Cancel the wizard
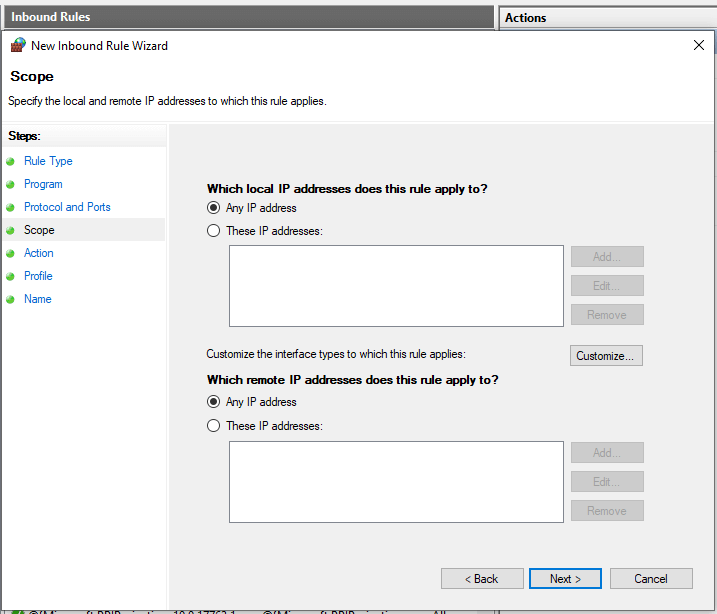This screenshot has width=717, height=614. pos(651,578)
